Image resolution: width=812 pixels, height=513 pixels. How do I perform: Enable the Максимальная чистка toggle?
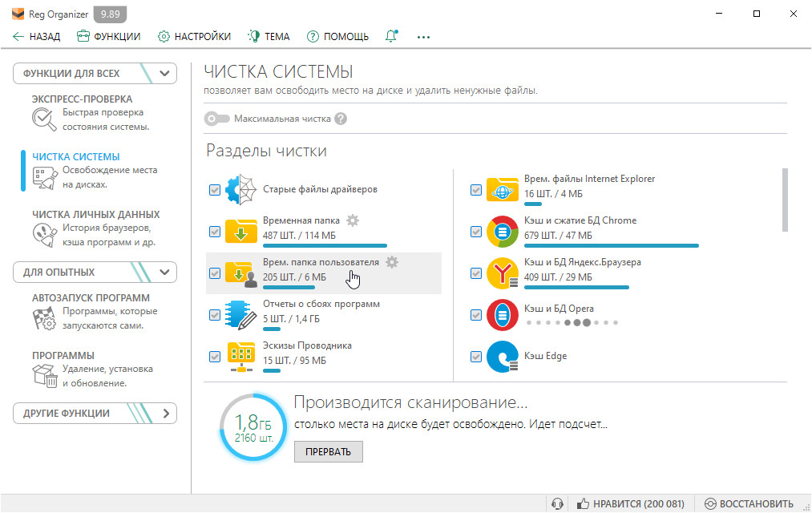point(216,119)
